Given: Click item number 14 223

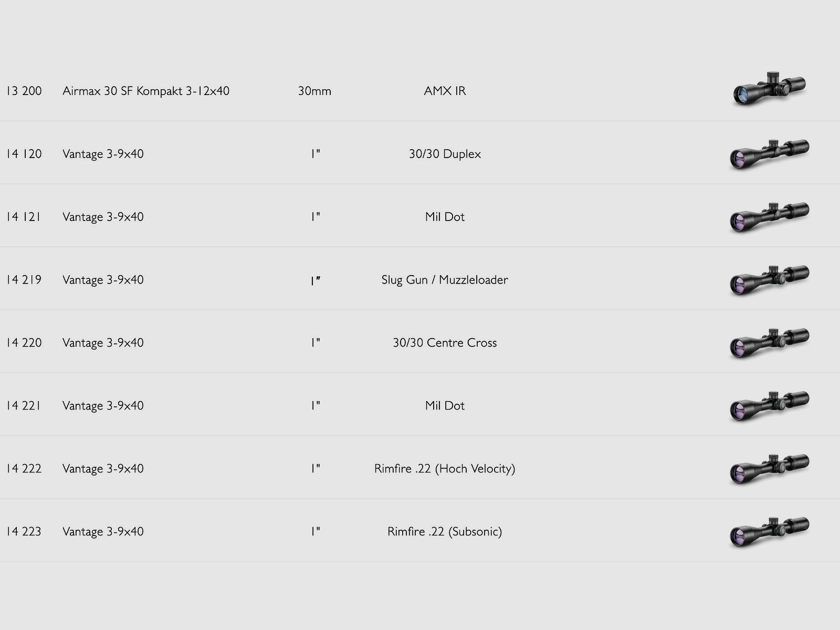Looking at the screenshot, I should click(24, 532).
